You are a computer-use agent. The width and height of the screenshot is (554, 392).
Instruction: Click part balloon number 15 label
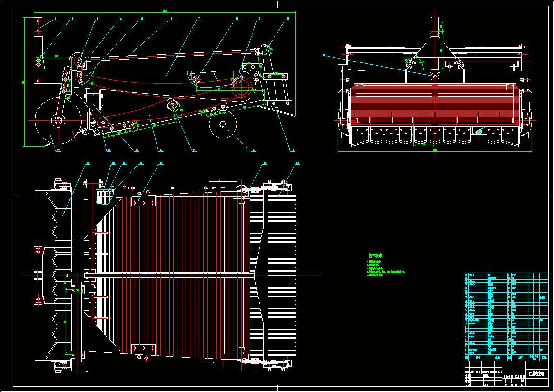click(137, 151)
